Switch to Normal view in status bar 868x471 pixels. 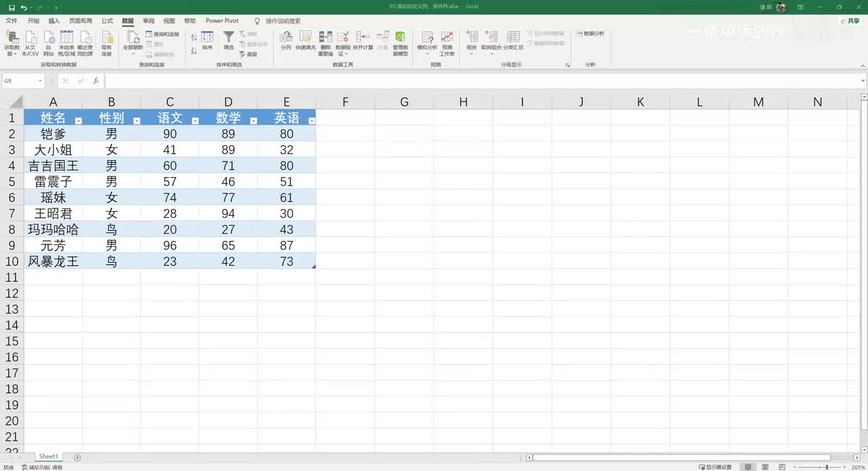point(748,467)
